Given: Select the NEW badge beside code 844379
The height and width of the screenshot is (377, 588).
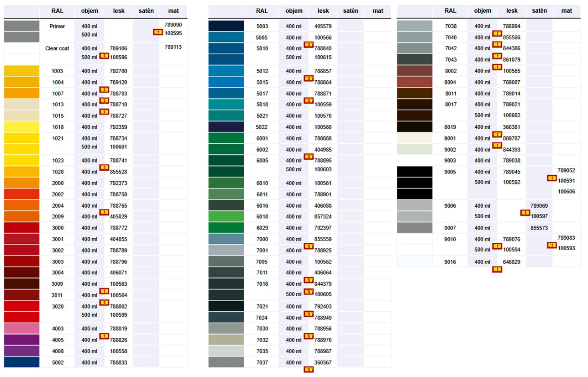Looking at the screenshot, I should coord(309,280).
